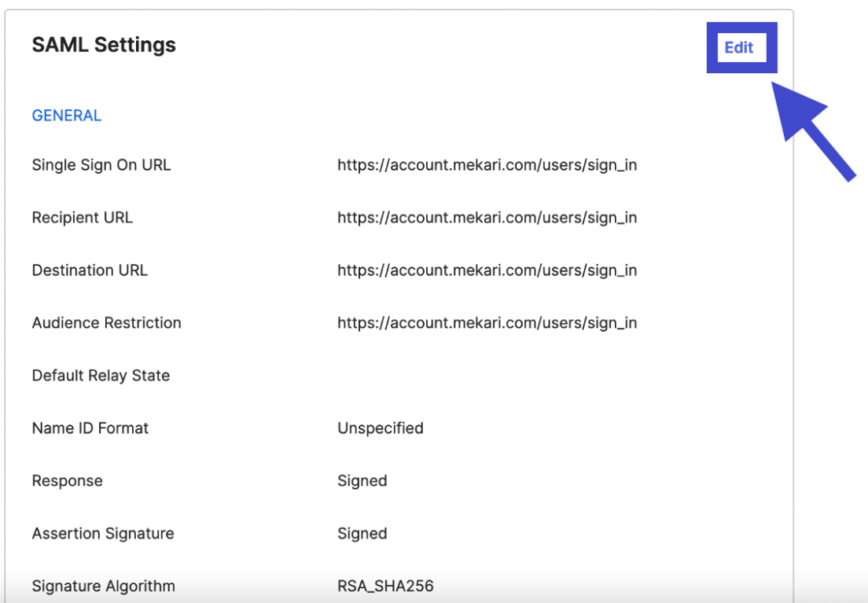Click the Edit button in SAML Settings
Viewport: 868px width, 603px height.
point(739,48)
